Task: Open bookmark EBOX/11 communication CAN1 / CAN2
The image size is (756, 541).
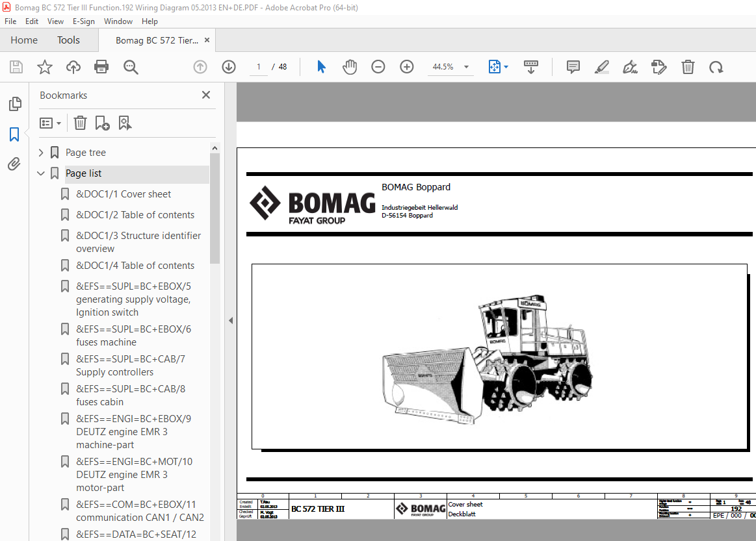Action: 140,510
